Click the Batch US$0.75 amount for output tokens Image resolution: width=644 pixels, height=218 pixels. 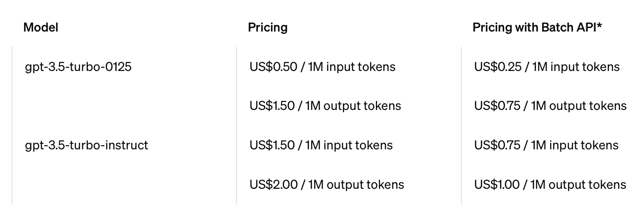point(497,106)
